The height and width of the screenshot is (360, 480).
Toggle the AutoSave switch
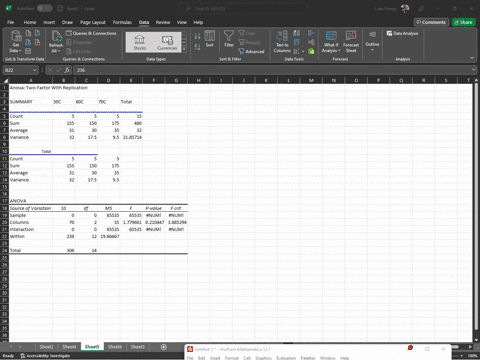click(44, 8)
